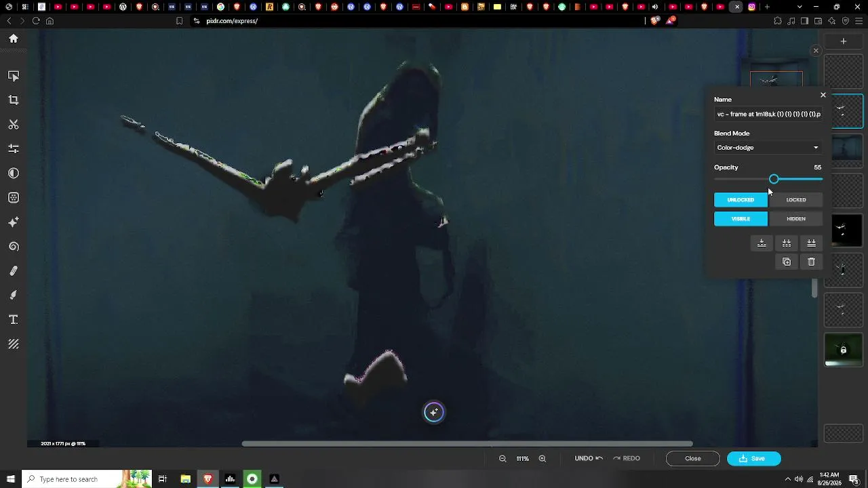This screenshot has width=868, height=488.
Task: Click the Close button in bottom bar
Action: tap(693, 459)
